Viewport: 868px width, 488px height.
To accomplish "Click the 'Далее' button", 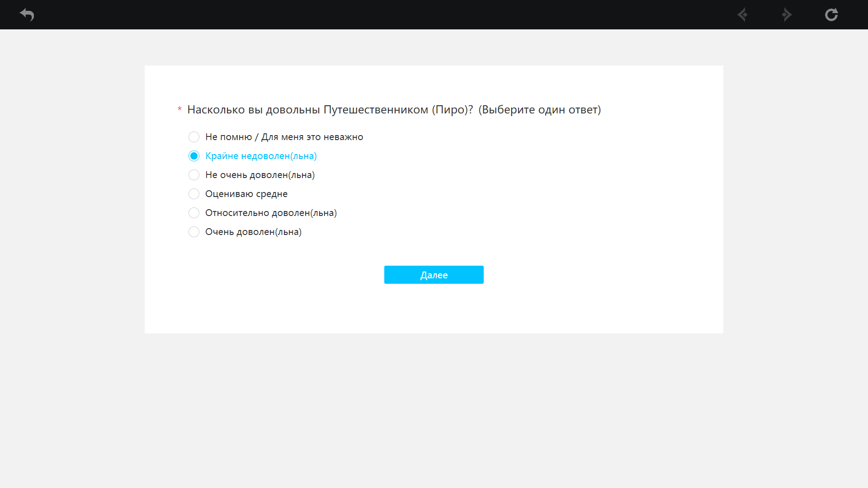I will pyautogui.click(x=434, y=275).
